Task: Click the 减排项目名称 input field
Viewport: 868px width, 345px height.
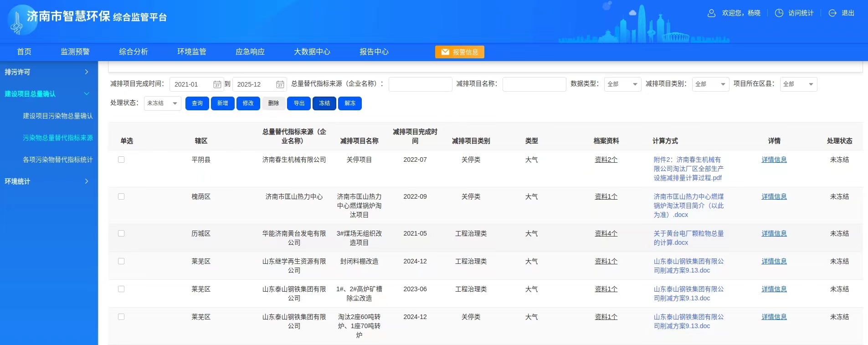Action: coord(534,84)
